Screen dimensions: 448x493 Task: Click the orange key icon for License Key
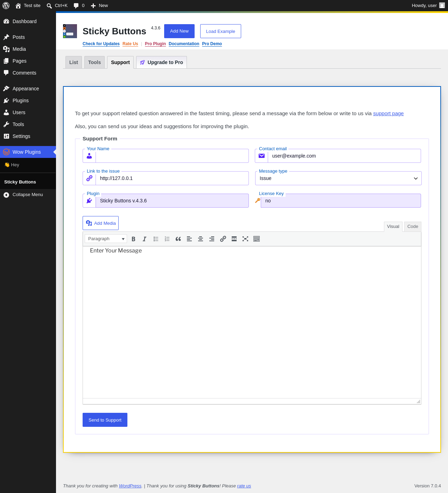[258, 201]
